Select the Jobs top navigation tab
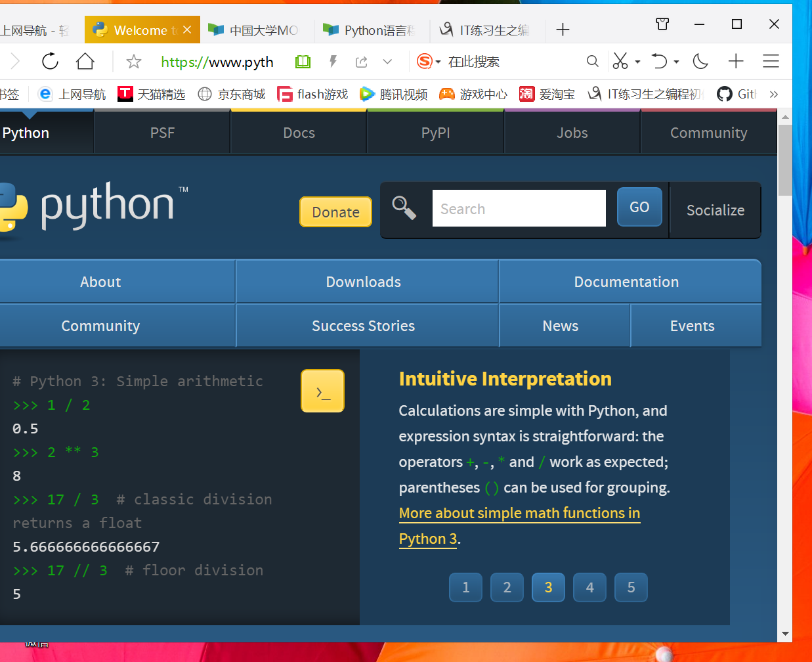The image size is (812, 662). coord(572,133)
